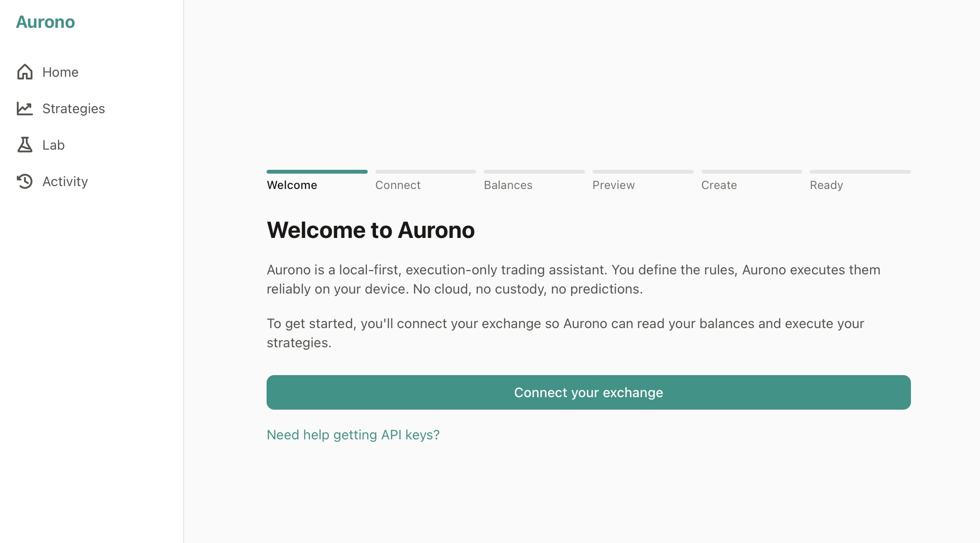Open the Lab sidebar label
This screenshot has height=543, width=980.
tap(53, 145)
